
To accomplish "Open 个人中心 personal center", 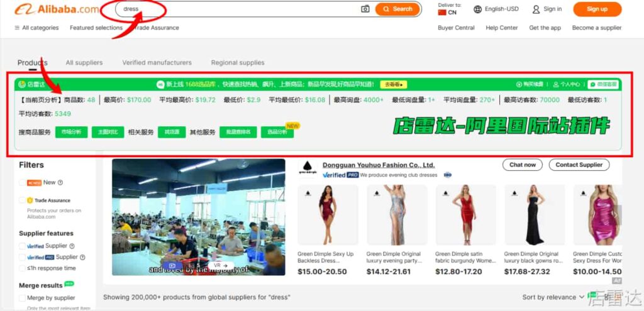I will [x=567, y=85].
